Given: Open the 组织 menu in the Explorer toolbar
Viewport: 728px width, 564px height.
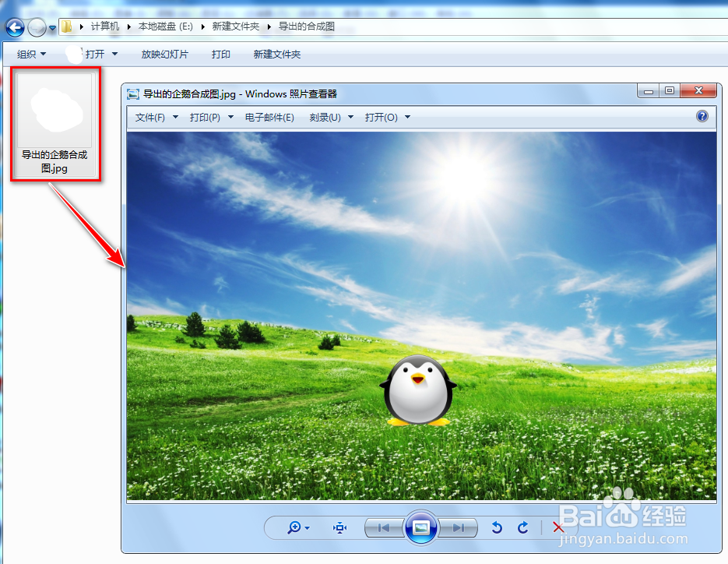Looking at the screenshot, I should coord(32,55).
